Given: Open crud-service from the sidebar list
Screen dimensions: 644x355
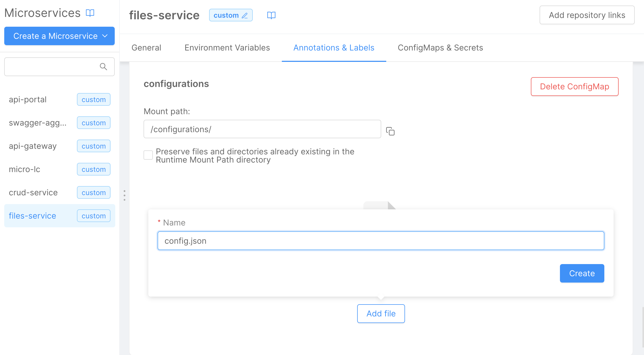Looking at the screenshot, I should click(33, 193).
